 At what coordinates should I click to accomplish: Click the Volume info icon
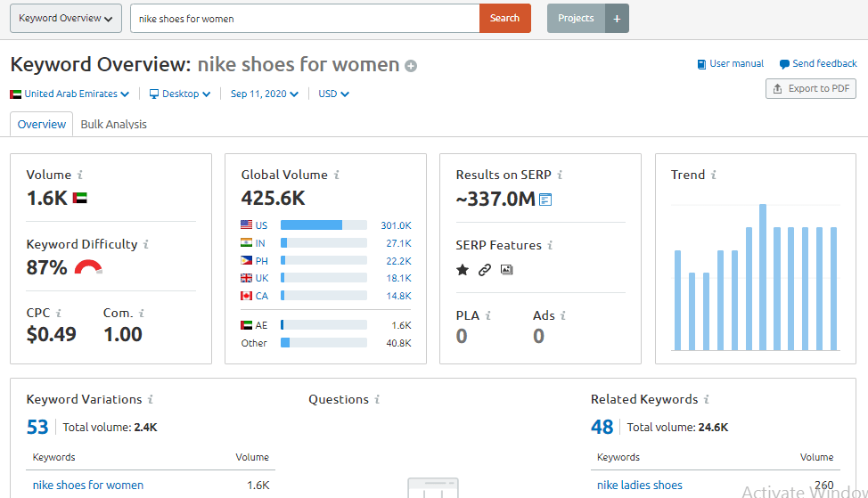coord(80,176)
